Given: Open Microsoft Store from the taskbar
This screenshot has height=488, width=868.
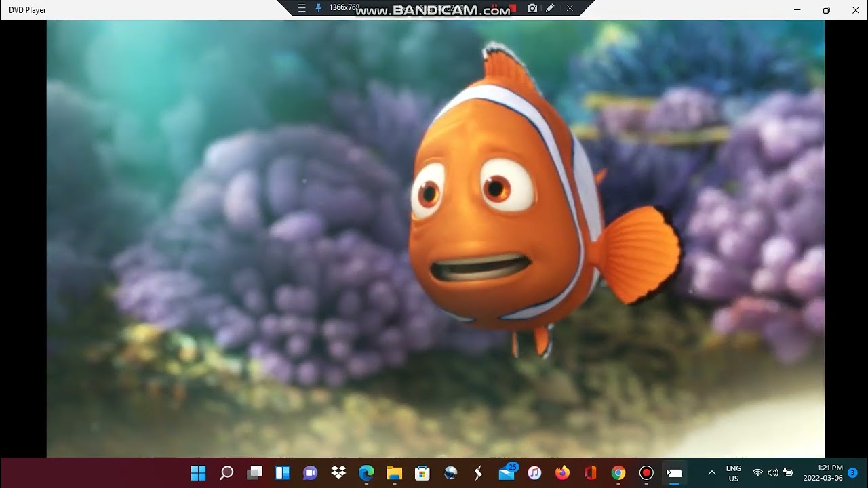Looking at the screenshot, I should click(x=422, y=473).
